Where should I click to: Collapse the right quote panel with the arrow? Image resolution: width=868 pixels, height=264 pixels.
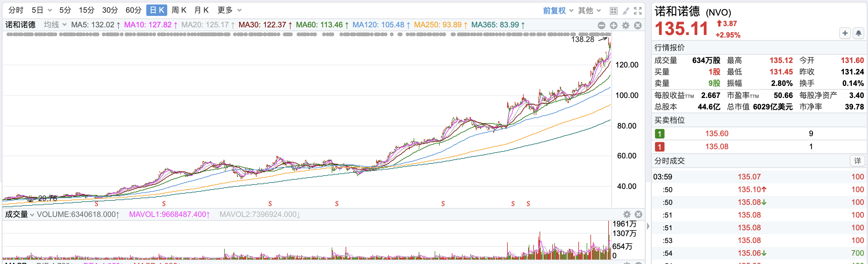pyautogui.click(x=648, y=226)
